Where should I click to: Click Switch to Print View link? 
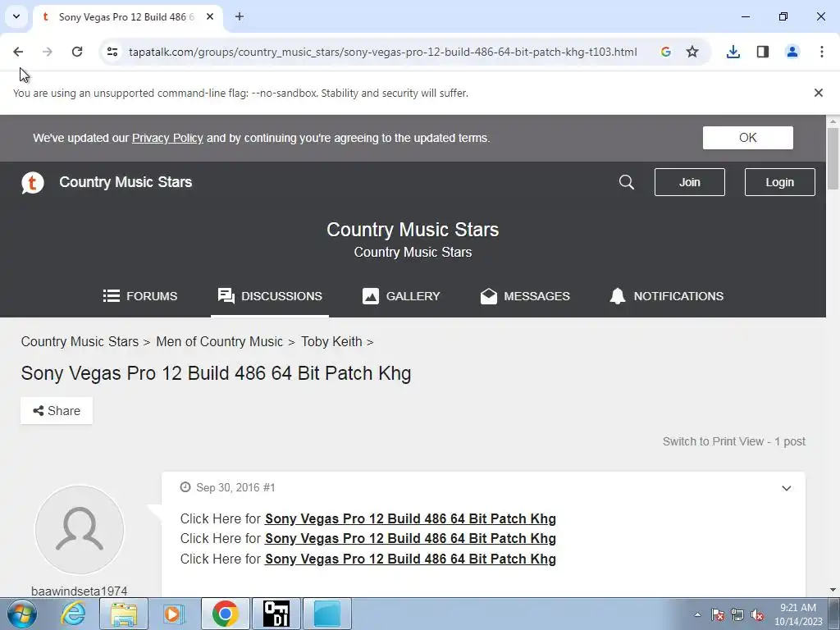713,441
